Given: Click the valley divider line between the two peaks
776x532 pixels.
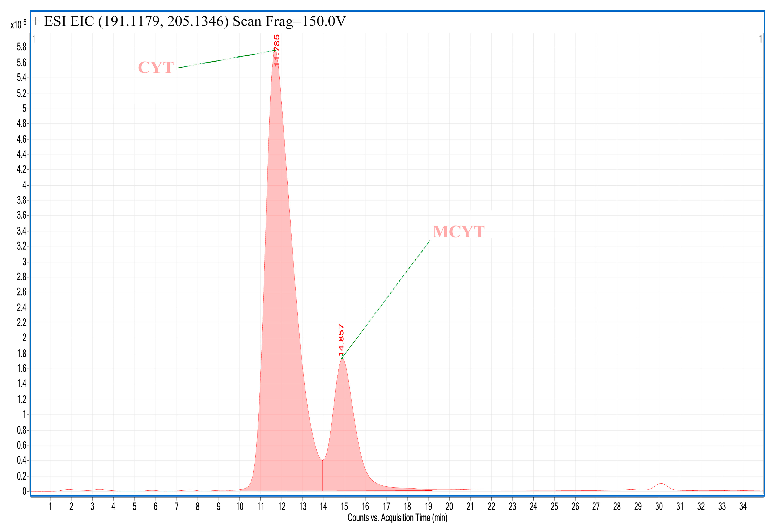Looking at the screenshot, I should click(323, 476).
